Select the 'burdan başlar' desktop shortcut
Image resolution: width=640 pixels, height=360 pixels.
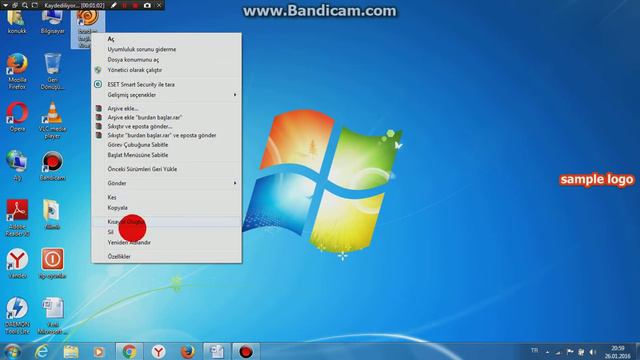coord(87,29)
